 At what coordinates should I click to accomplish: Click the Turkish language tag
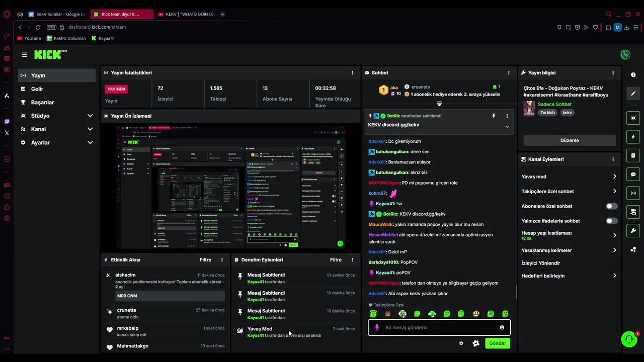click(x=547, y=113)
